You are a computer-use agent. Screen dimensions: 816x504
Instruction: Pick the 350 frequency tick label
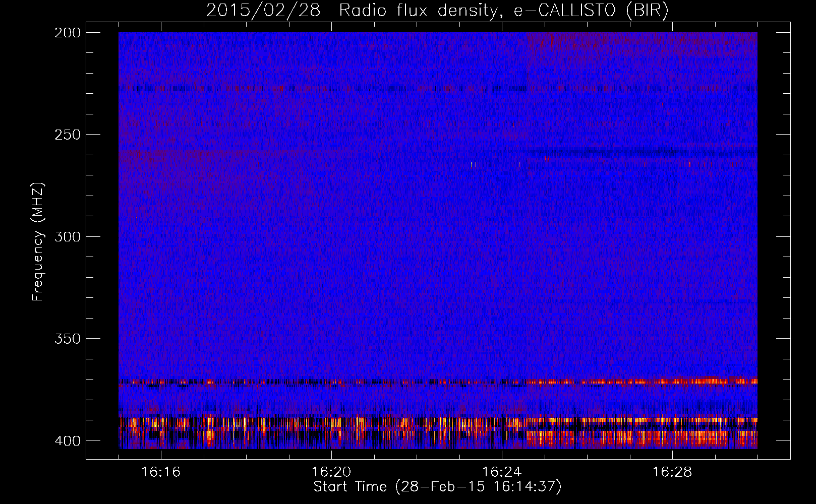click(x=67, y=338)
